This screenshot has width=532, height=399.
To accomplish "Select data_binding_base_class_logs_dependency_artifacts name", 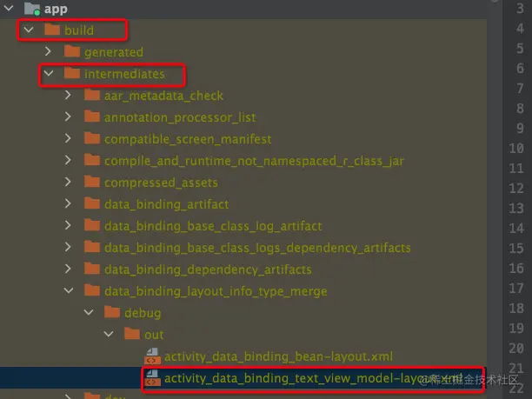I will (x=257, y=248).
